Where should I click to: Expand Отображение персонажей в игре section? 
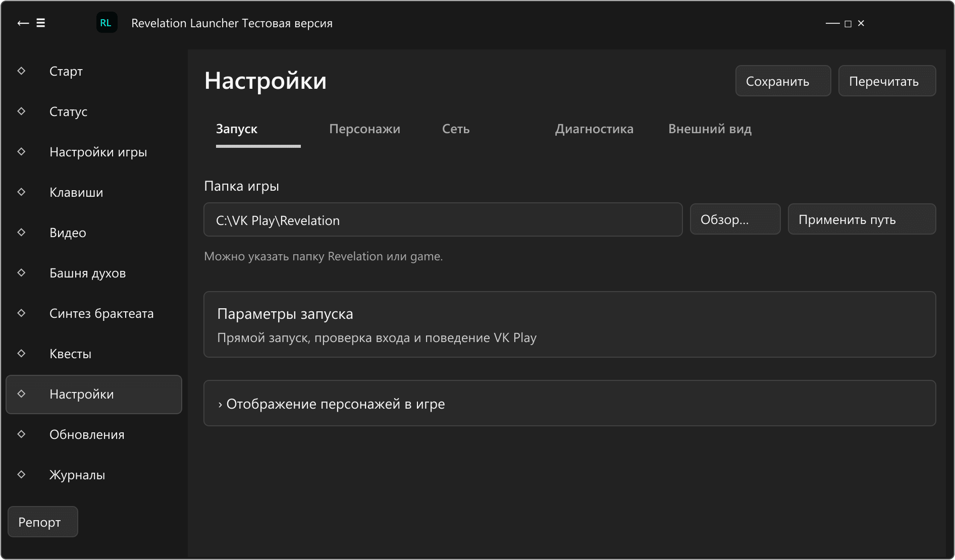(569, 403)
